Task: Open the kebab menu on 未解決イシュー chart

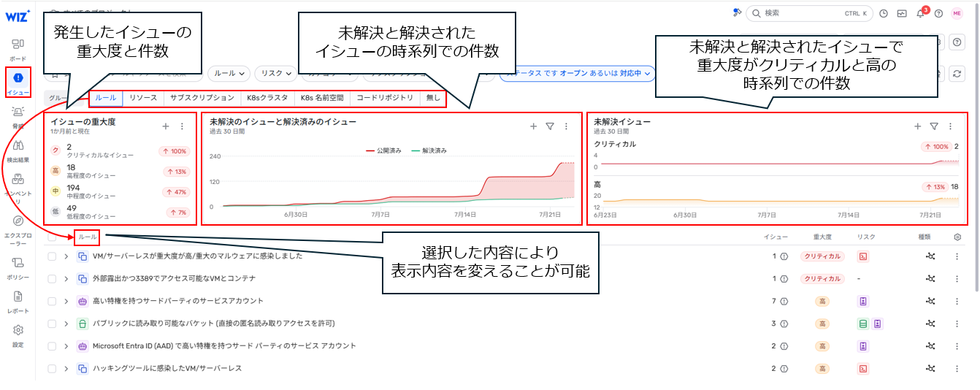Action: point(950,126)
